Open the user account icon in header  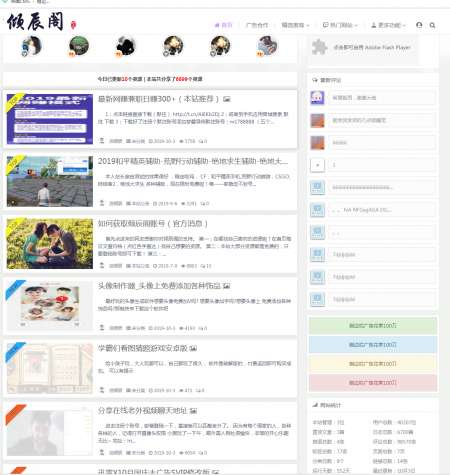[419, 25]
